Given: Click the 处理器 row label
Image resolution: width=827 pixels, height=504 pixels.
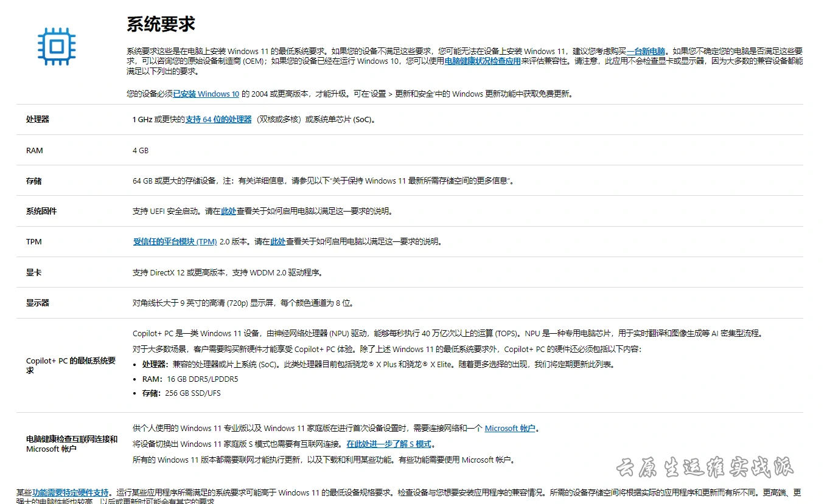Looking at the screenshot, I should coord(38,119).
